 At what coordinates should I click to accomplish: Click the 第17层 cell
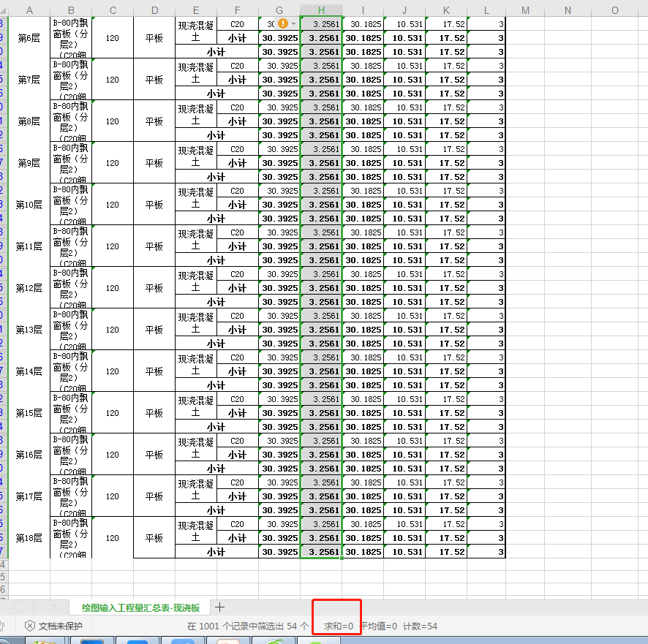click(x=29, y=496)
